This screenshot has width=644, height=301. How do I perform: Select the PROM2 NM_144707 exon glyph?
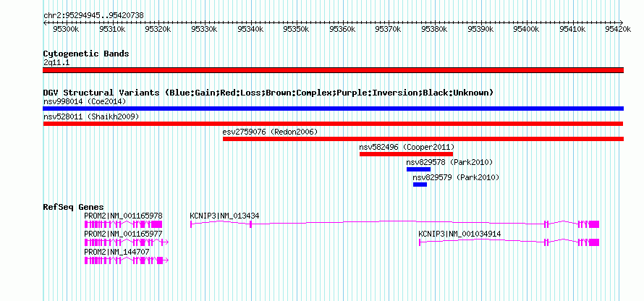coord(126,260)
